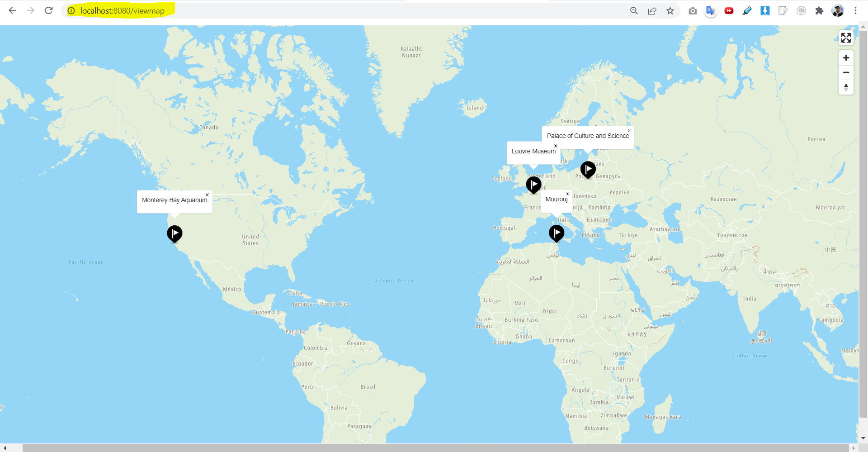Click the India map label
The image size is (868, 452).
click(750, 299)
